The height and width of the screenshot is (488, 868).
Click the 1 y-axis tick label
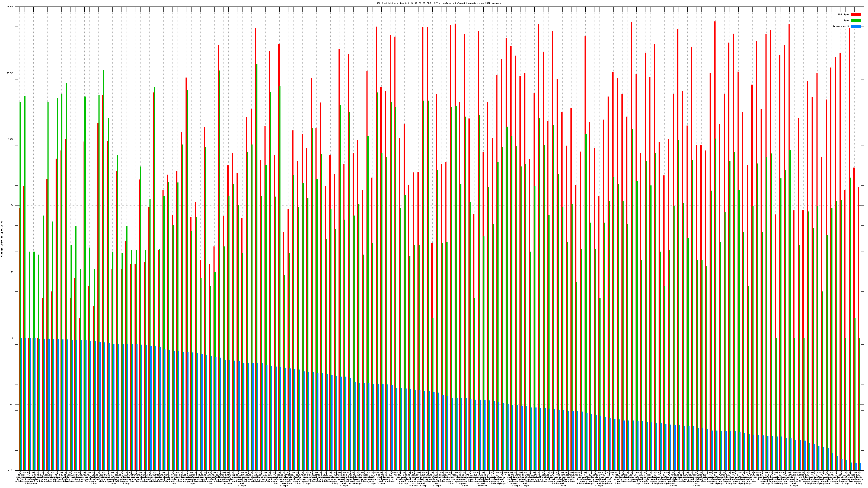[x=13, y=338]
